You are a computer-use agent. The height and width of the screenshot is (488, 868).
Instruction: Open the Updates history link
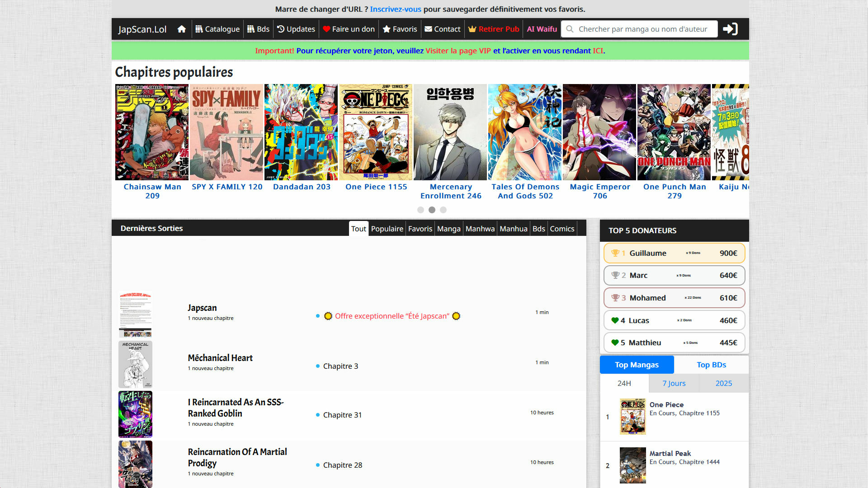tap(296, 29)
